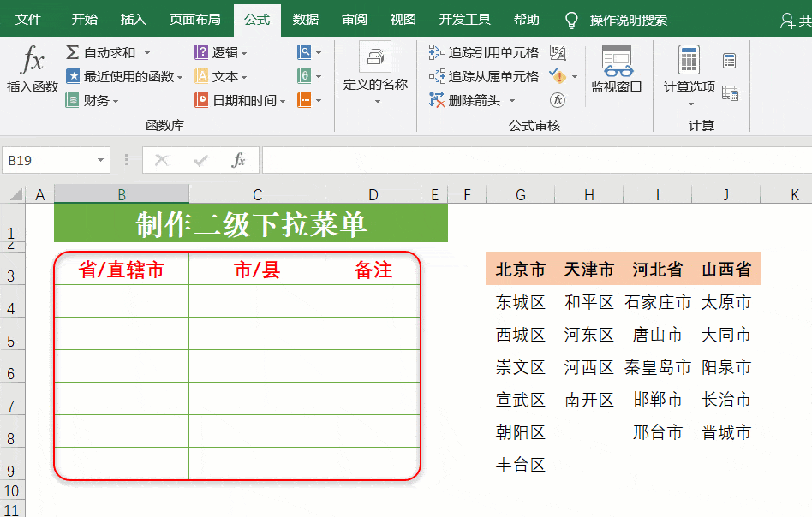Click Trace Precedents (追踪引用单元格)
The width and height of the screenshot is (812, 517).
(485, 53)
